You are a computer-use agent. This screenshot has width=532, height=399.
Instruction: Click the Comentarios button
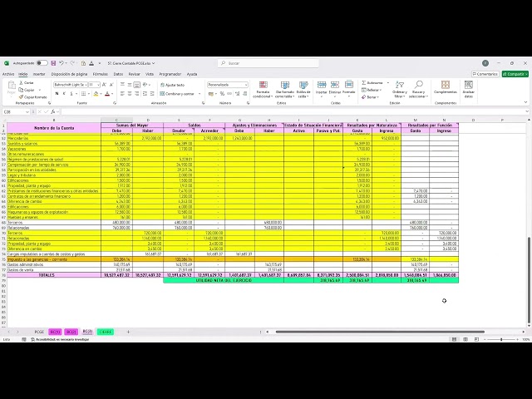(485, 74)
